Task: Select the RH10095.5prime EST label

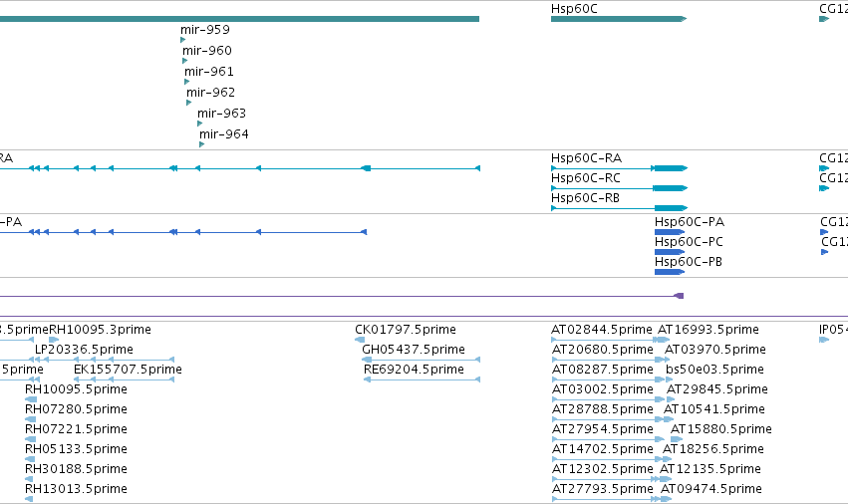Action: click(77, 389)
